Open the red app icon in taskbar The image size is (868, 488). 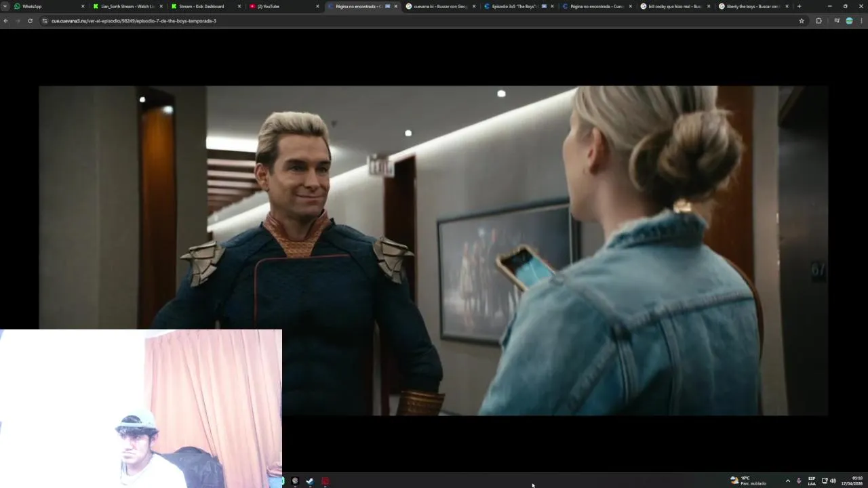(x=325, y=481)
